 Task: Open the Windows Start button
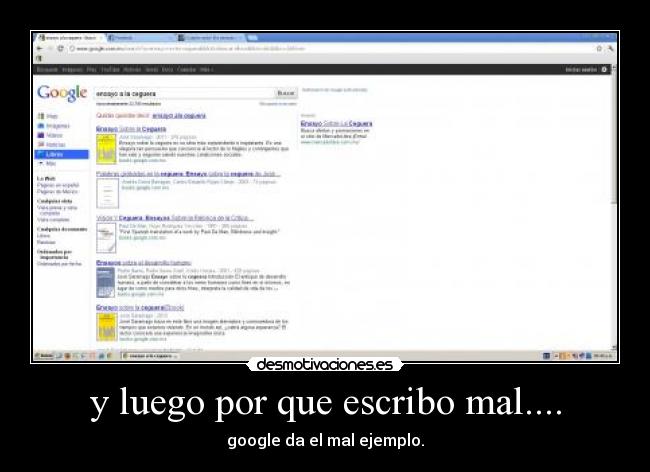coord(44,356)
